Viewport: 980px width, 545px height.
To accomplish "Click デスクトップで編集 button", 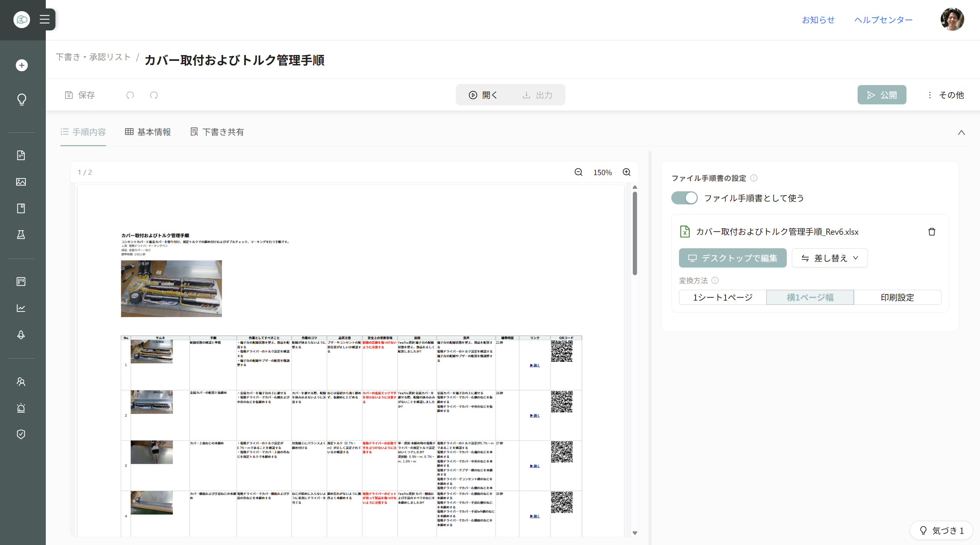I will [x=732, y=258].
